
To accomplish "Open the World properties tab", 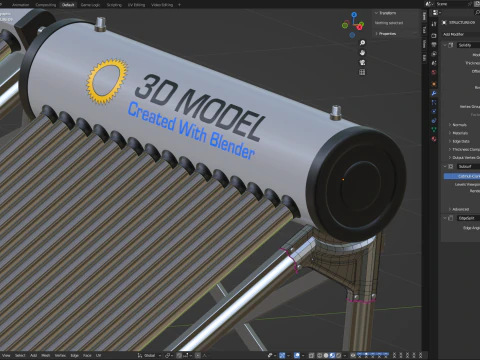I will (434, 72).
